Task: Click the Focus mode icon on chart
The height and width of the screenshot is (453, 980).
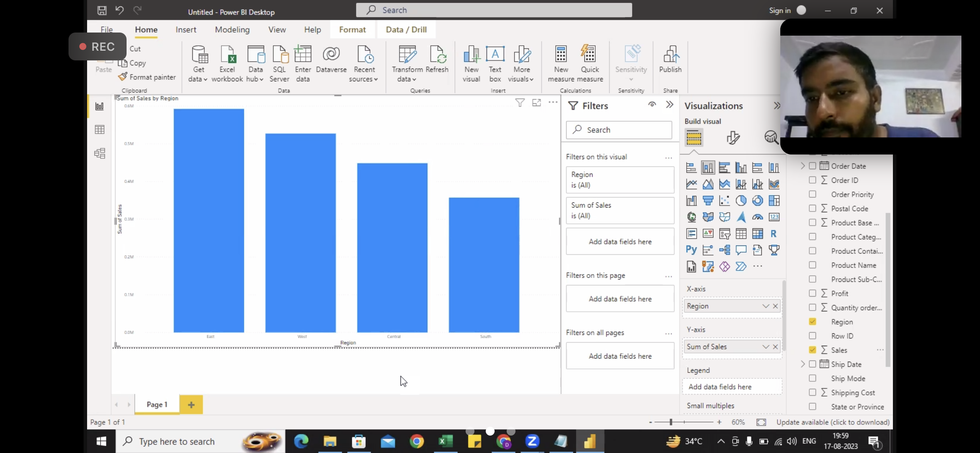Action: tap(536, 103)
